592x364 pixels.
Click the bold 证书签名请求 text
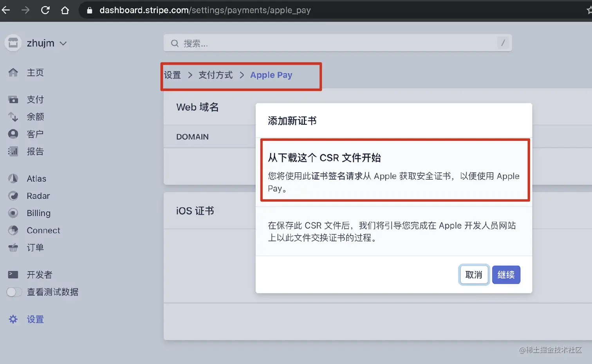click(x=337, y=176)
